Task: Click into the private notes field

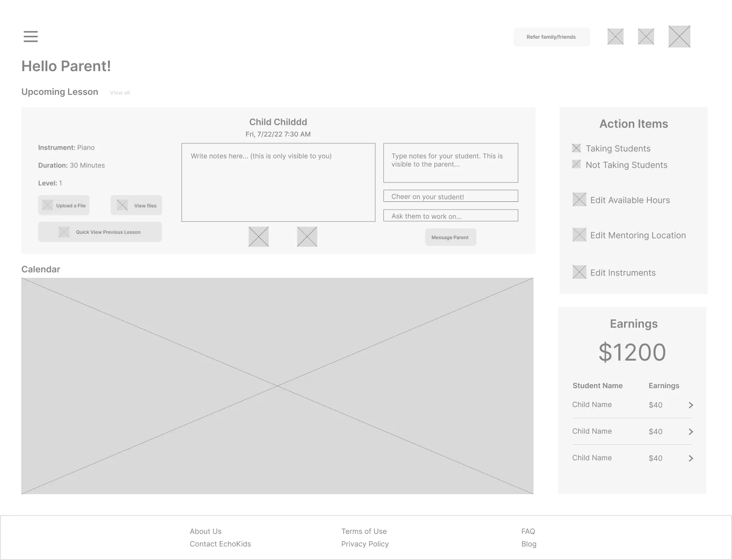Action: click(278, 182)
